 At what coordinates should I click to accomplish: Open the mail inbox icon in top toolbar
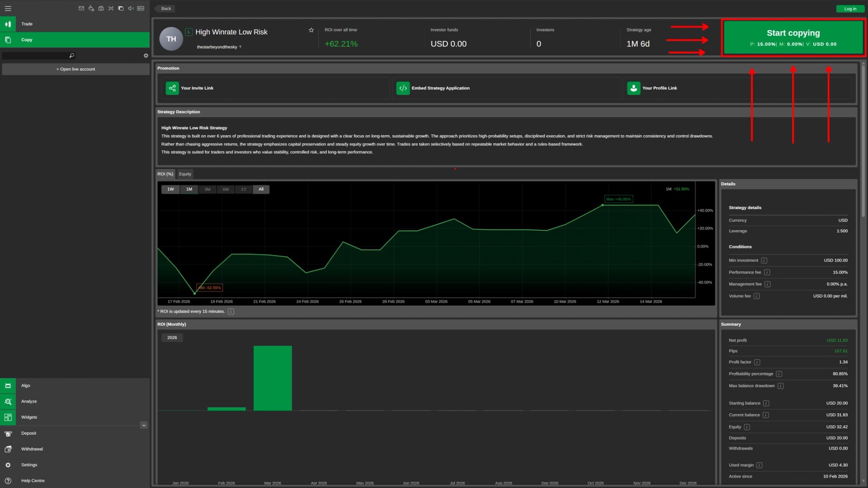[x=81, y=8]
